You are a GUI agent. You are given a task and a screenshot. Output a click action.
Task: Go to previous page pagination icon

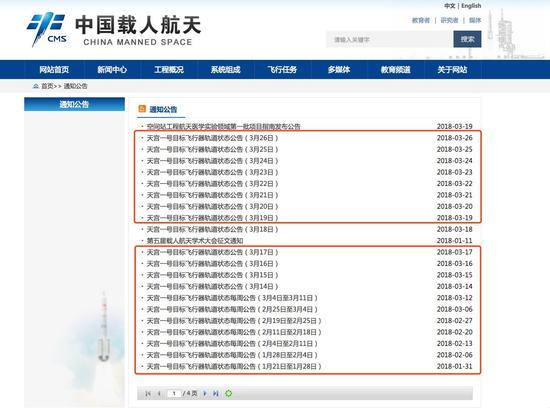tap(159, 394)
